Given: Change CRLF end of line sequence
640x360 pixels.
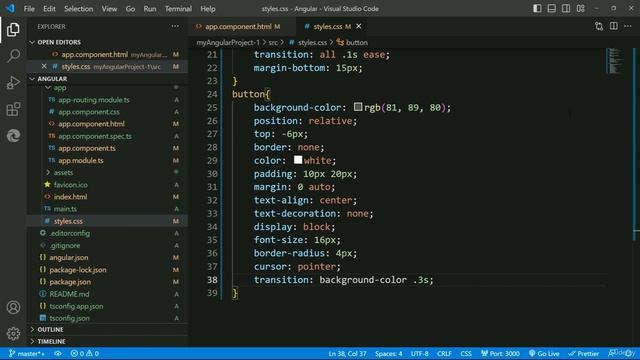Looking at the screenshot, I should point(444,353).
